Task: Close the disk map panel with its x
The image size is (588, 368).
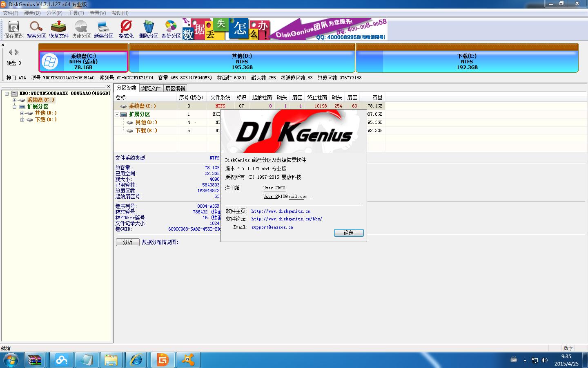Action: pyautogui.click(x=3, y=45)
